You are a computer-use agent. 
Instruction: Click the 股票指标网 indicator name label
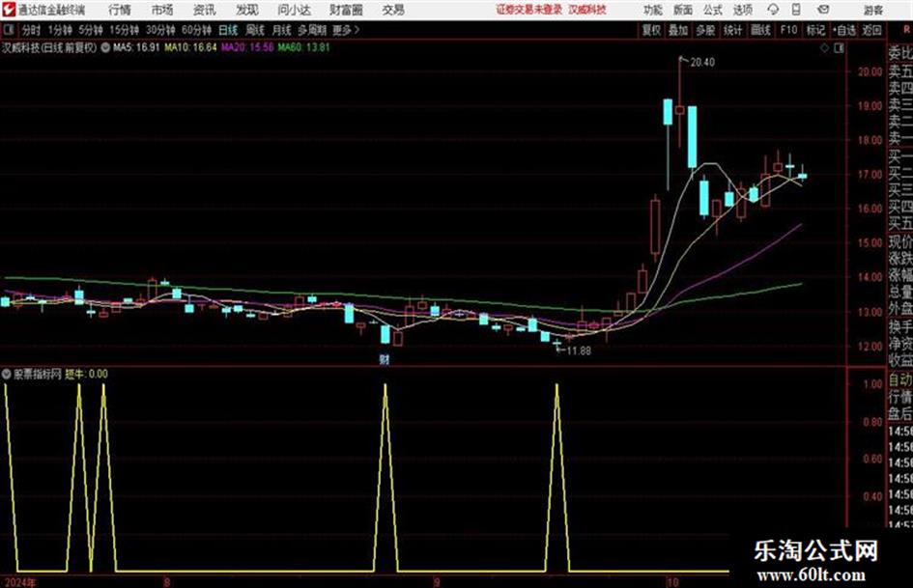(38, 374)
